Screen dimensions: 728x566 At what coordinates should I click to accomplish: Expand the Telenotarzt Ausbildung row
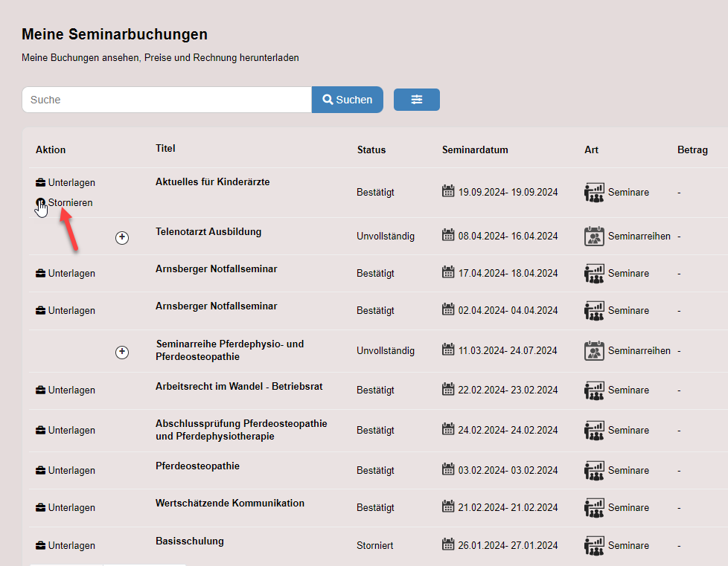122,237
